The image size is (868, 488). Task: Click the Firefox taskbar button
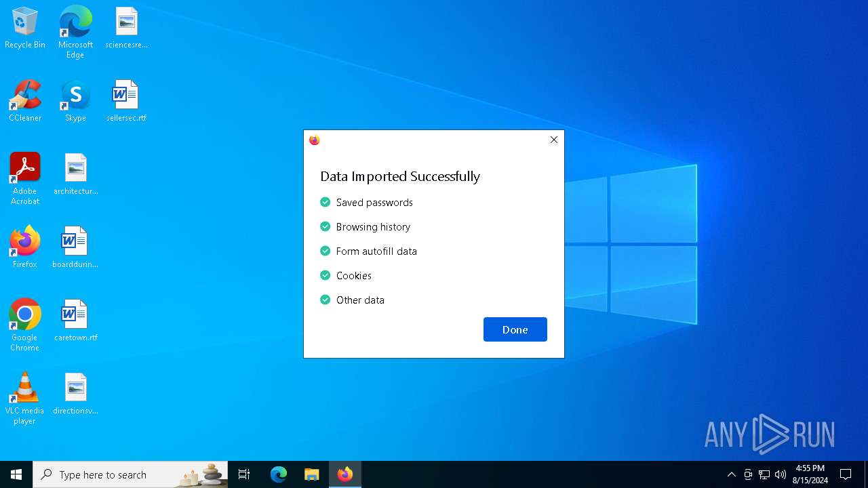tap(345, 474)
